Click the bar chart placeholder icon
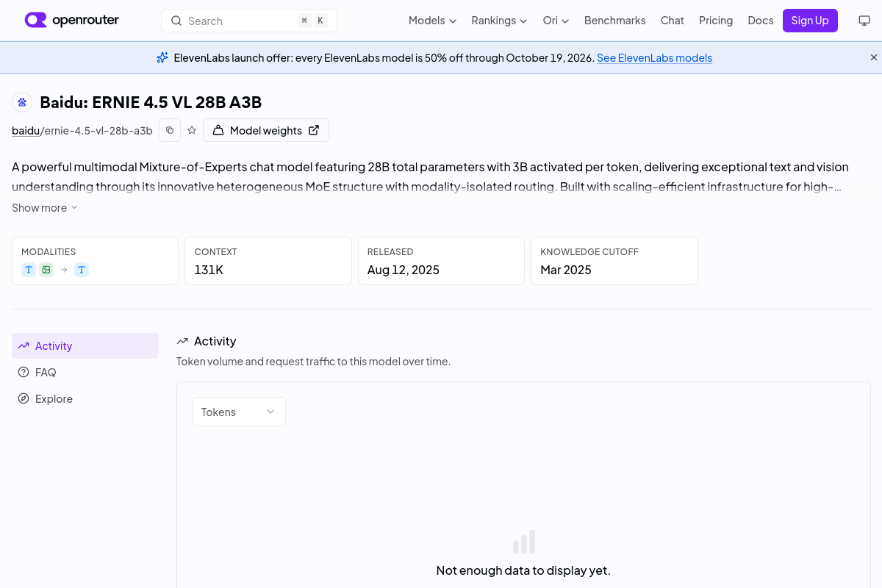Screen dimensions: 882x588 click(x=524, y=542)
